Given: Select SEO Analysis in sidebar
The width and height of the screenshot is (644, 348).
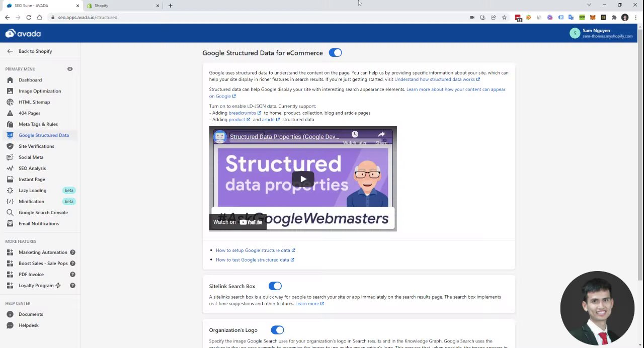Looking at the screenshot, I should 32,168.
